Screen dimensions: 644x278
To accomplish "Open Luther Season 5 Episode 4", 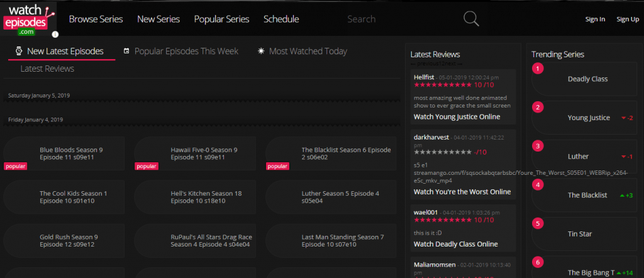I will (x=331, y=197).
